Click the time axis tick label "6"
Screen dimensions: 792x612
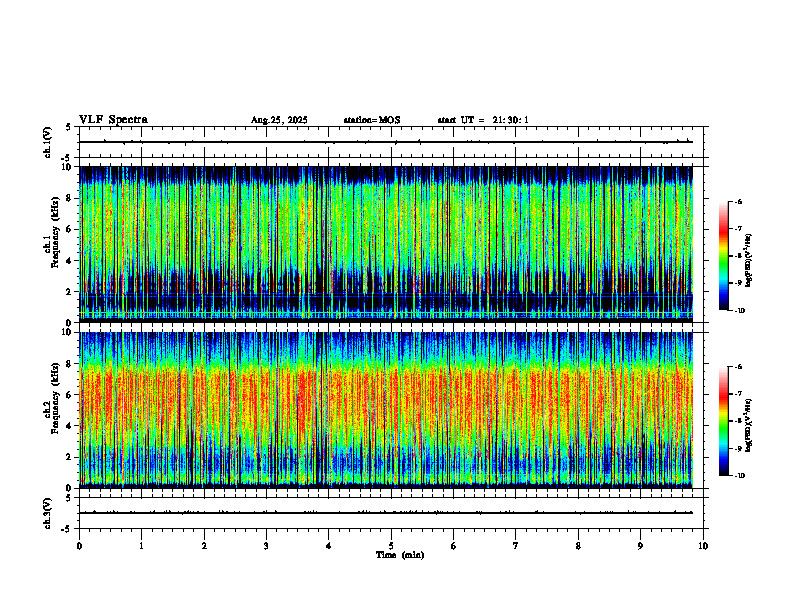[454, 546]
